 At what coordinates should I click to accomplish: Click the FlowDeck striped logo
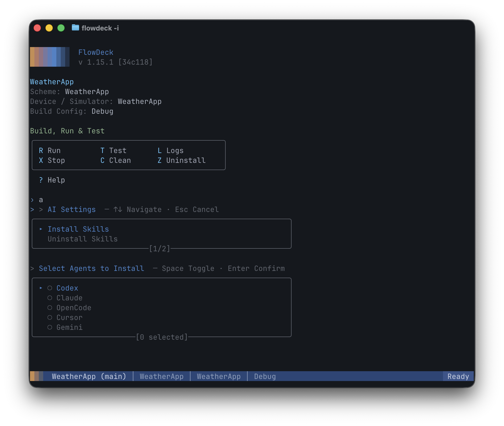pyautogui.click(x=50, y=57)
